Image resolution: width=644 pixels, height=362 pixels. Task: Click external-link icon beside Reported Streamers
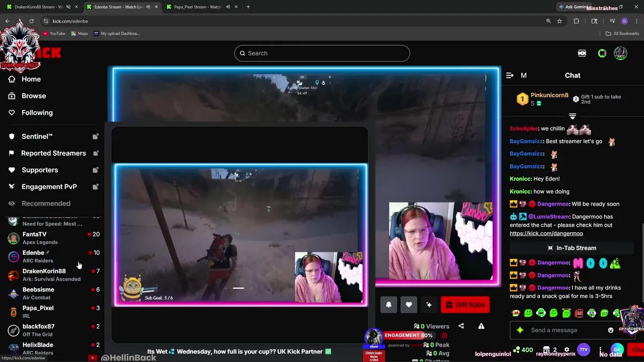95,153
